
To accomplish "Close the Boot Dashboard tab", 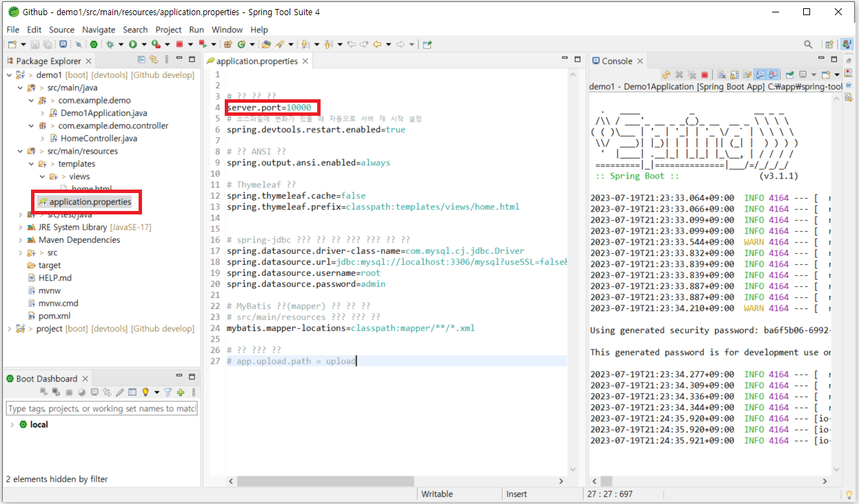I will coord(85,379).
